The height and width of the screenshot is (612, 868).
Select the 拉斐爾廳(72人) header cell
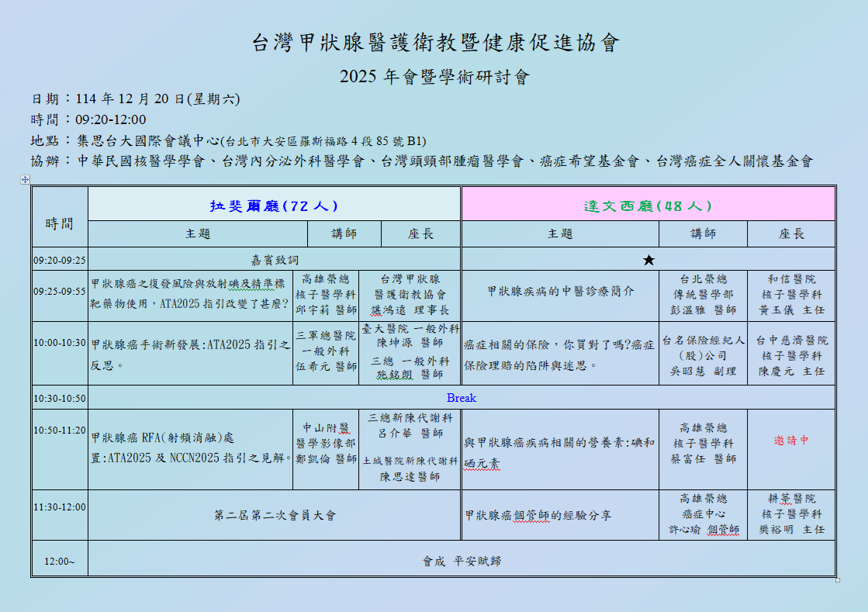pyautogui.click(x=274, y=205)
